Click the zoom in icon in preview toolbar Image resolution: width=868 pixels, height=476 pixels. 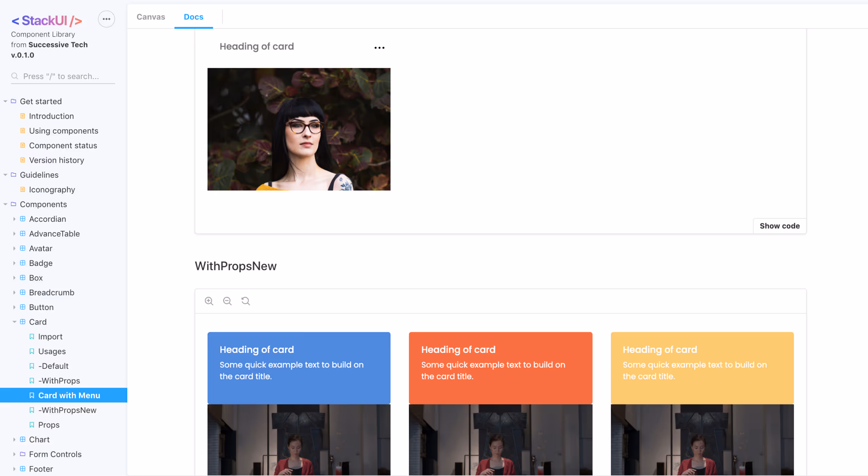[209, 301]
